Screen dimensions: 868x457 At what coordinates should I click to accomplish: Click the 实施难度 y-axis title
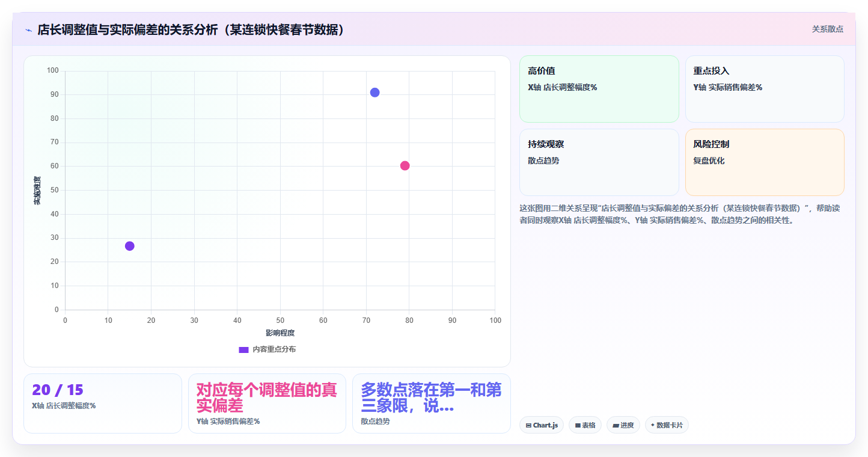[x=37, y=190]
